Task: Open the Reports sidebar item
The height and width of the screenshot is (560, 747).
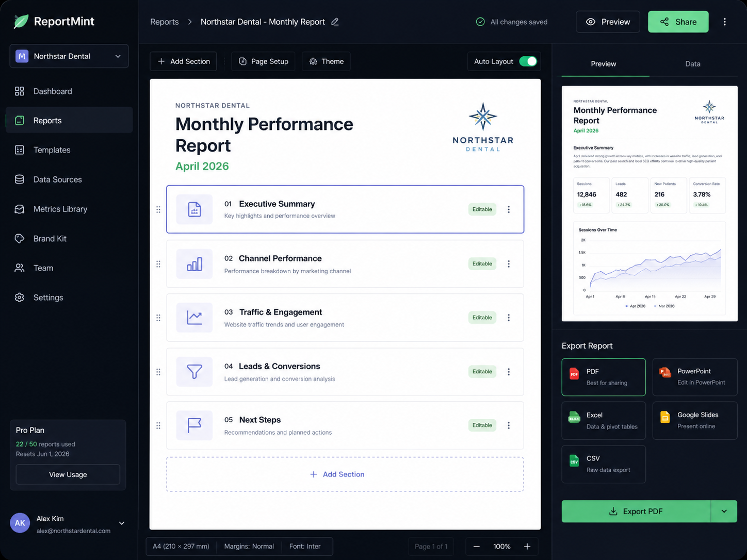Action: 69,120
